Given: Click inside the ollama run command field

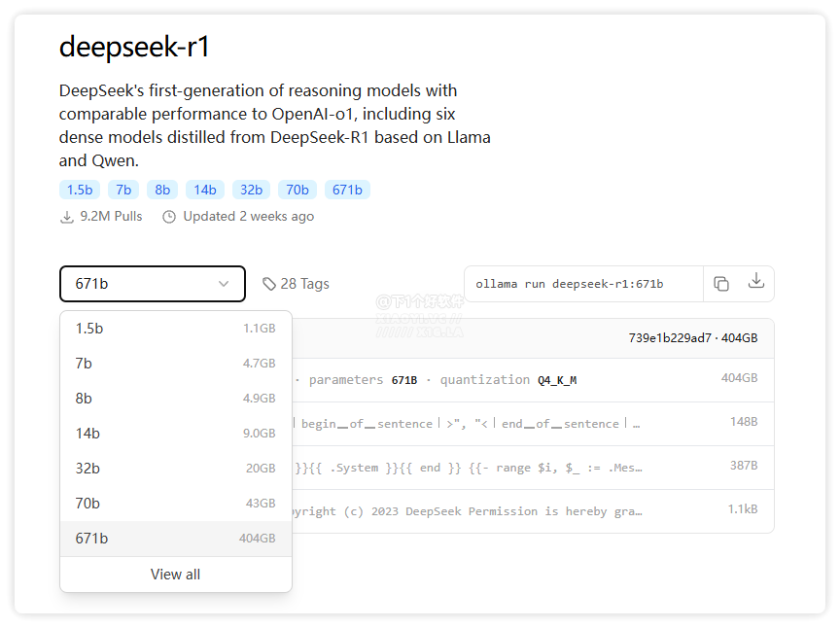Looking at the screenshot, I should click(x=583, y=283).
